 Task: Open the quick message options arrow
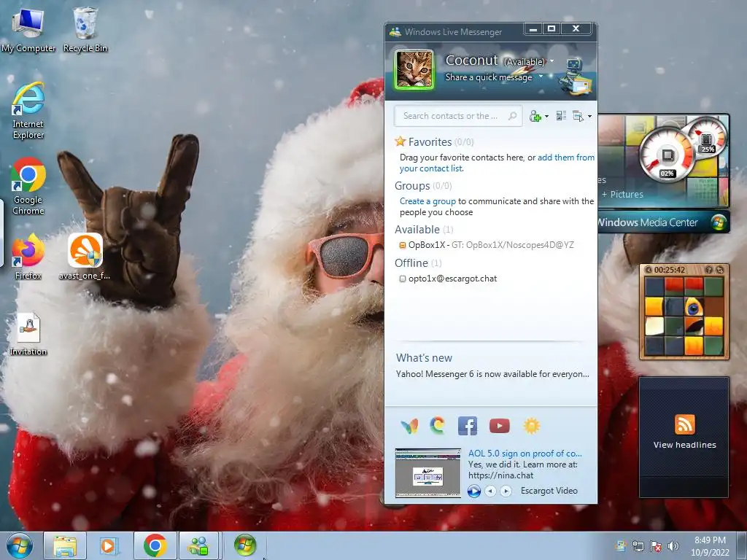coord(541,77)
